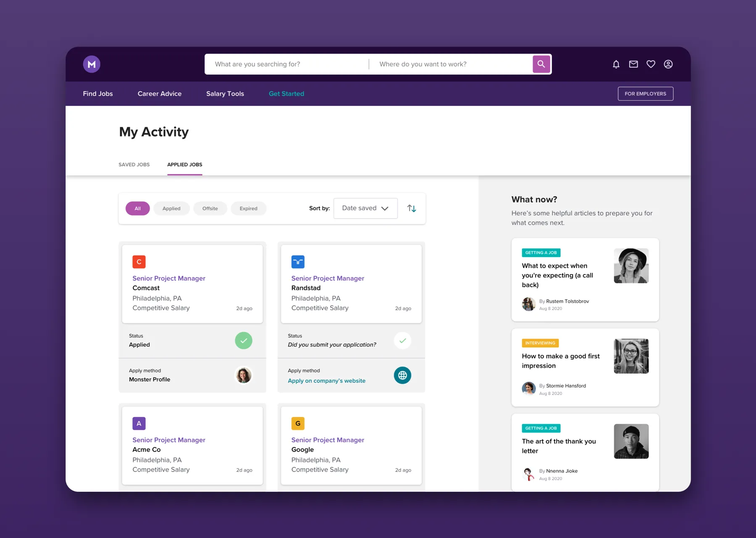Image resolution: width=756 pixels, height=538 pixels.
Task: Click the Acme Co A logo
Action: tap(139, 423)
